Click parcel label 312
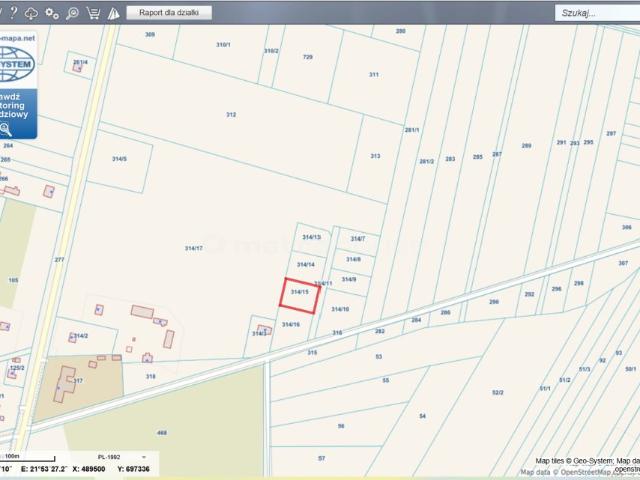The height and width of the screenshot is (480, 640). tap(231, 115)
